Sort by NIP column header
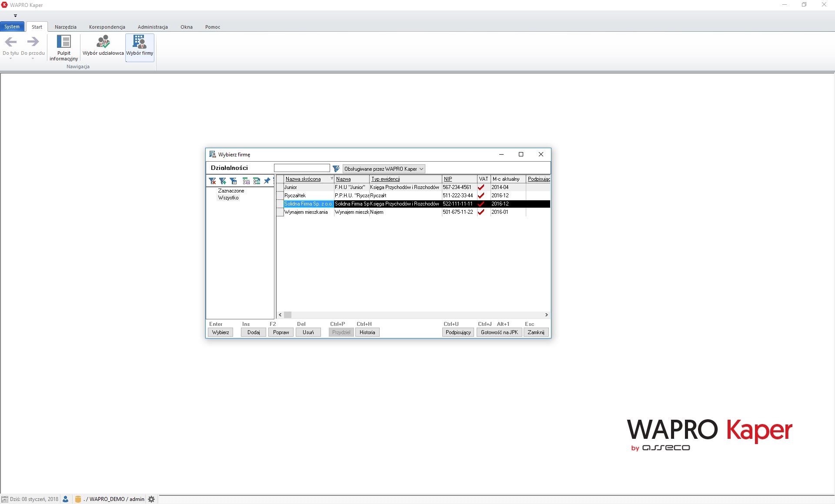The height and width of the screenshot is (504, 835). coord(459,179)
